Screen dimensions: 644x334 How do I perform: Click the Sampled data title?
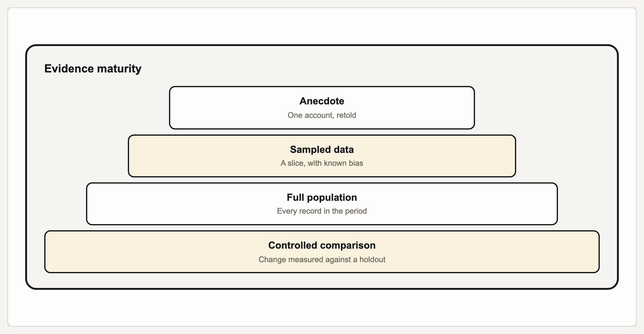(x=322, y=150)
